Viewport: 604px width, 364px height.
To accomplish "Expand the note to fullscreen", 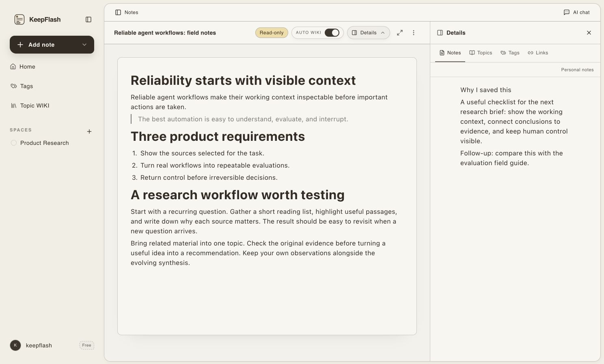I will 400,33.
